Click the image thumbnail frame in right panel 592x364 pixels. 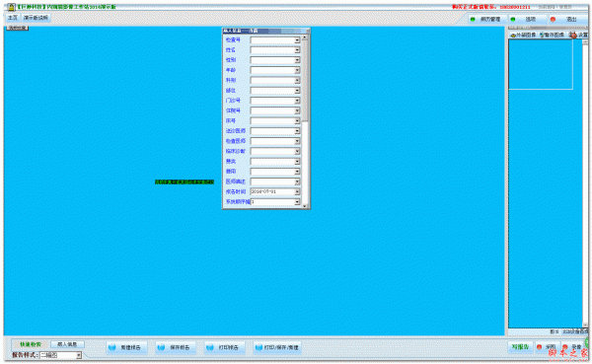click(541, 64)
